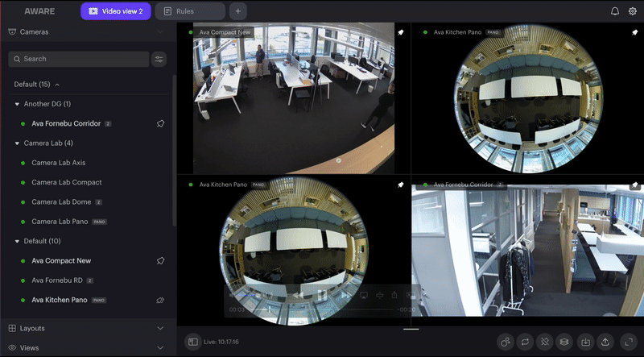Click the share icon in overlay player
This screenshot has height=357, width=644.
[394, 295]
